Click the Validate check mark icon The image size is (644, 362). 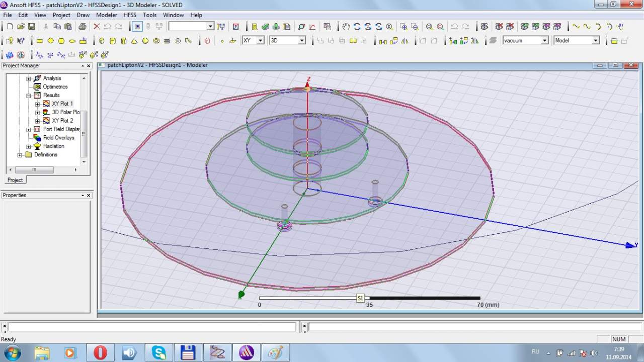(x=266, y=27)
